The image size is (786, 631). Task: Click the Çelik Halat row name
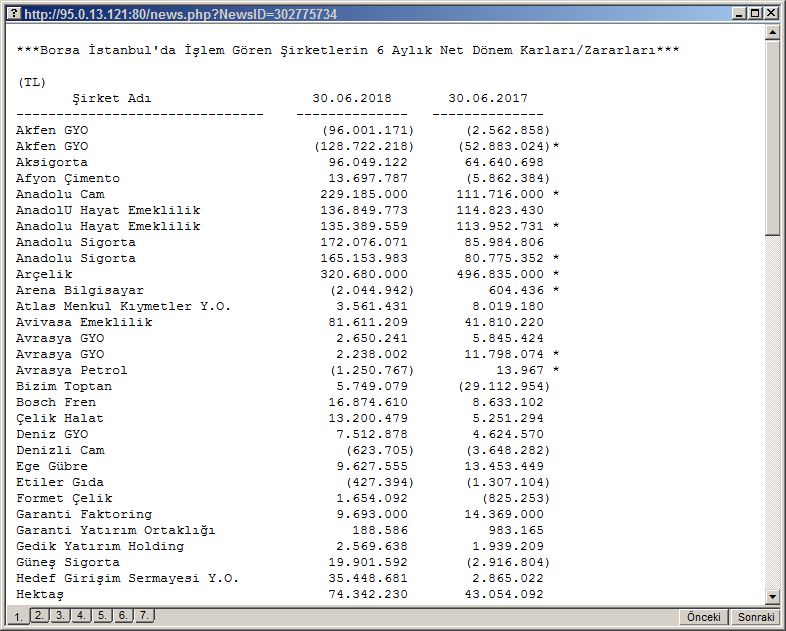pyautogui.click(x=60, y=418)
